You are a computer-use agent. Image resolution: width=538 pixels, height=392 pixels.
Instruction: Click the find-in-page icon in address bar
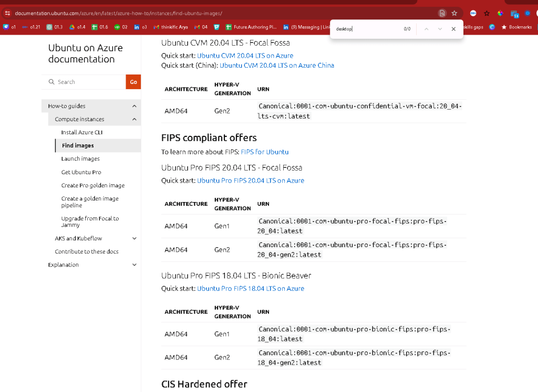[442, 13]
